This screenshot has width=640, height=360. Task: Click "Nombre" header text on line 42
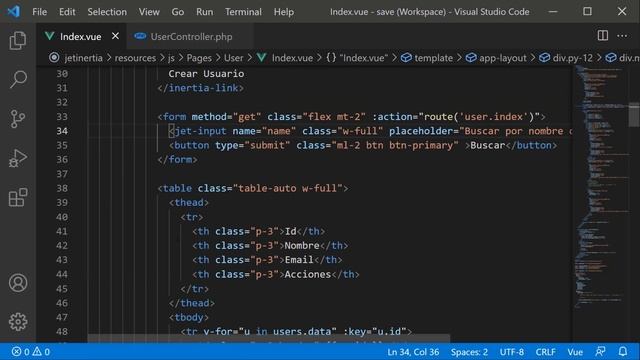tap(302, 246)
